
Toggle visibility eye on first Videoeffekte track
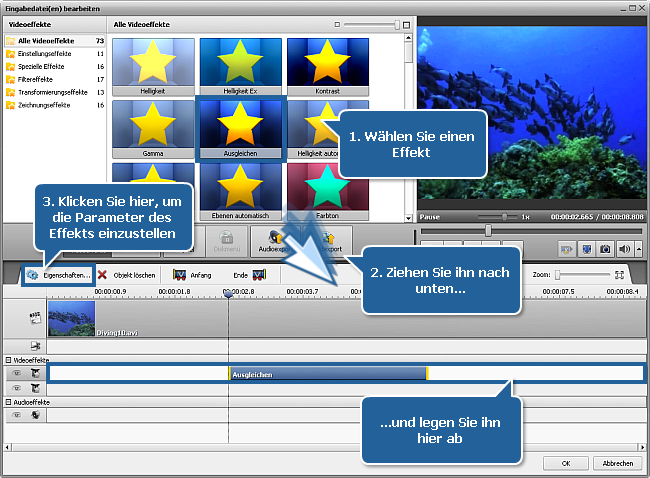17,373
